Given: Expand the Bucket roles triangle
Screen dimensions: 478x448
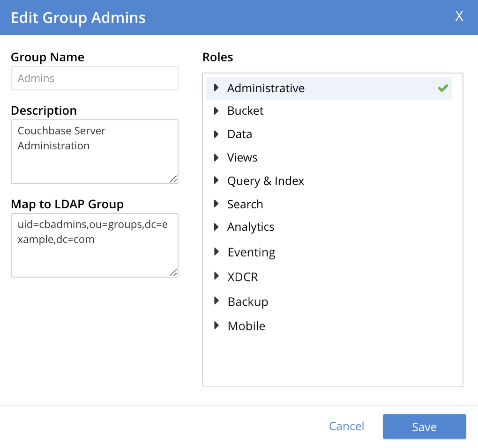Looking at the screenshot, I should tap(216, 110).
